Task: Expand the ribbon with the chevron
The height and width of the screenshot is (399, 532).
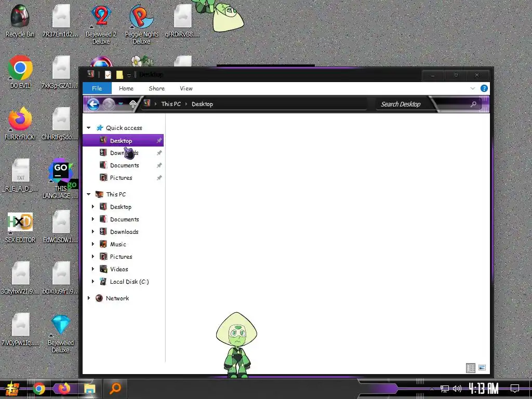Action: tap(472, 88)
